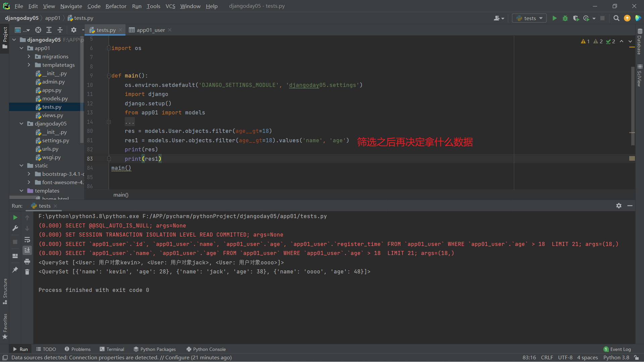Click Expand All icon in Project panel
644x362 pixels.
click(49, 30)
